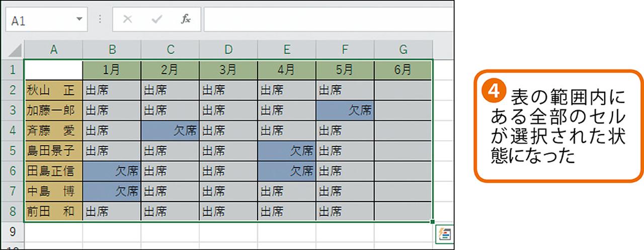Select column G header
This screenshot has height=250, width=644.
403,49
